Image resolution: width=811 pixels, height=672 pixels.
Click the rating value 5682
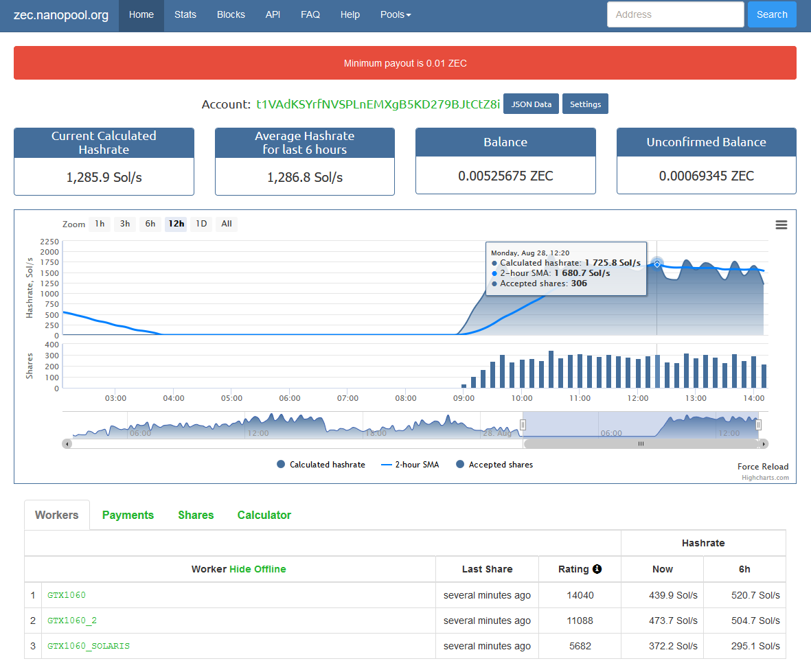point(580,646)
